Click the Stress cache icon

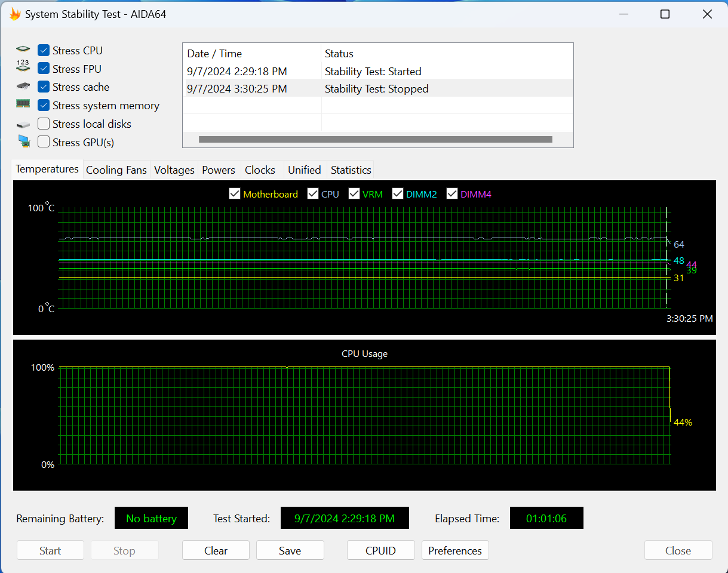coord(23,87)
